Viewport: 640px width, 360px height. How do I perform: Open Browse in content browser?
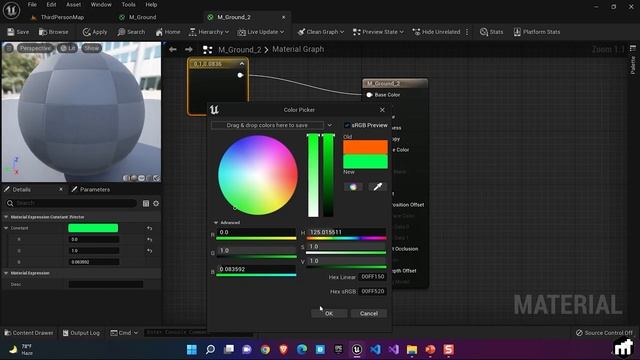[53, 32]
